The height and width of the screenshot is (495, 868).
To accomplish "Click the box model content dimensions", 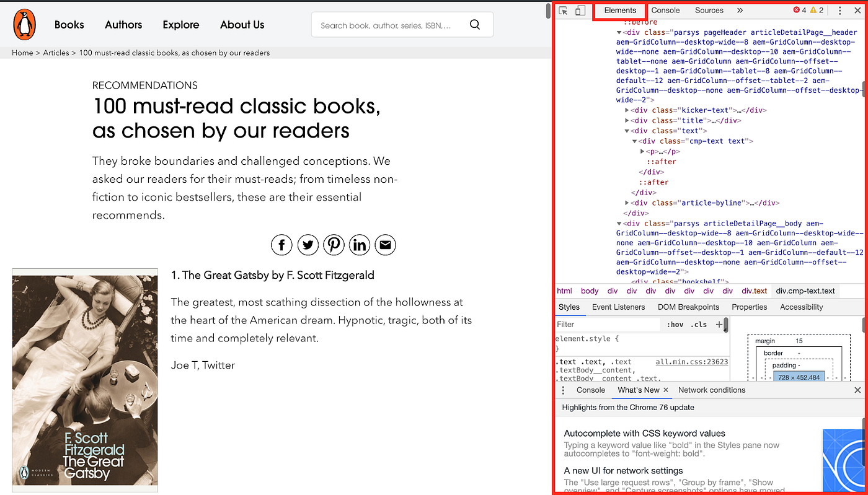I will 799,377.
